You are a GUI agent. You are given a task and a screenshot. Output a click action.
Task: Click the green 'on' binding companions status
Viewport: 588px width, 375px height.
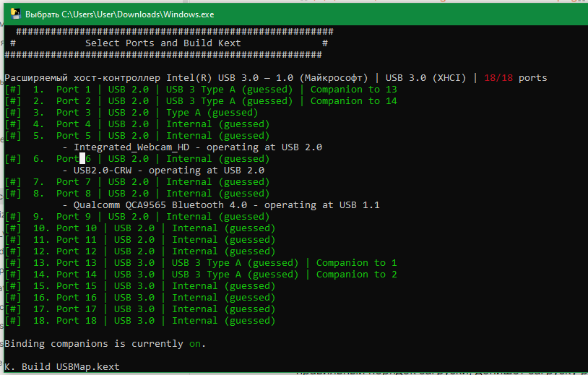pos(195,344)
